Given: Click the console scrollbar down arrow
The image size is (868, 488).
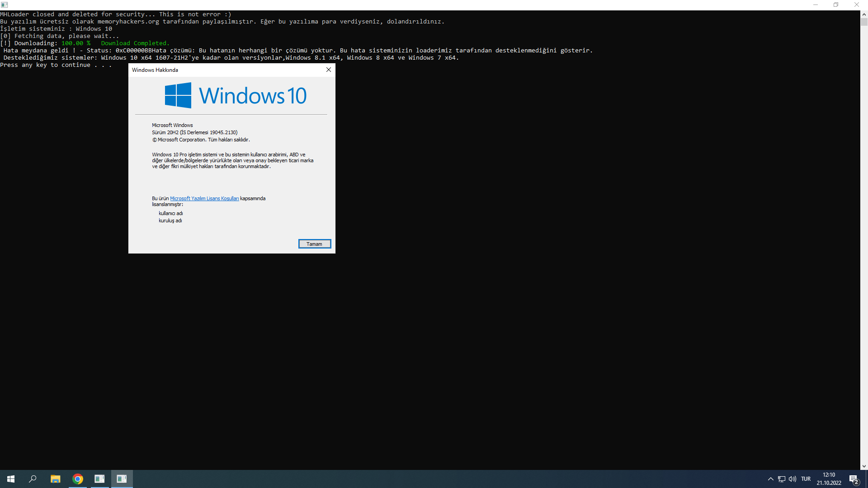Looking at the screenshot, I should coord(864,466).
